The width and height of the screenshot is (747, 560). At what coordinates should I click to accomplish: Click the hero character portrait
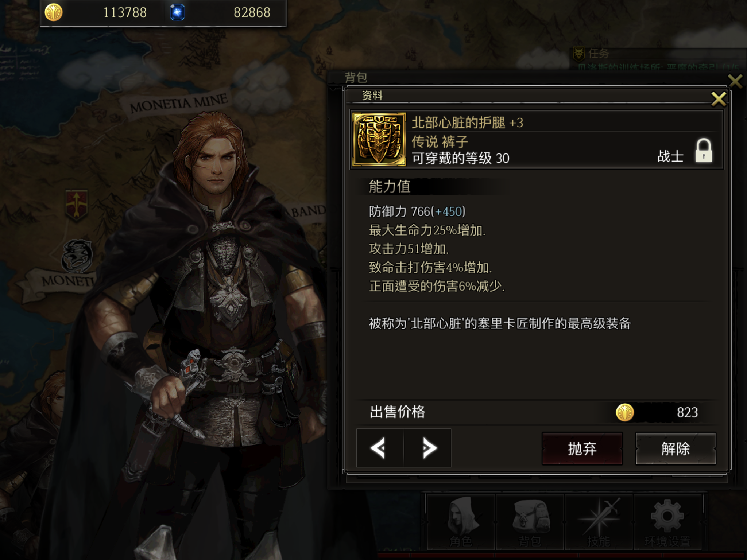point(204,328)
